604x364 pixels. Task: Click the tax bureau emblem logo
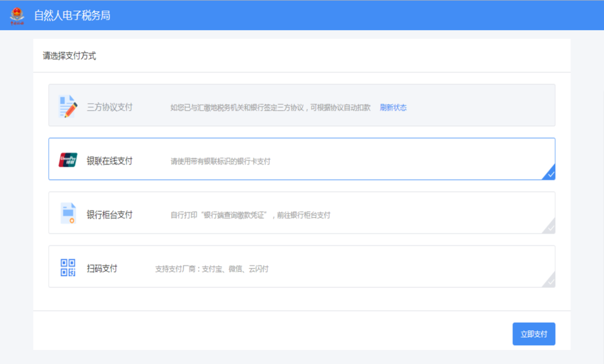tap(17, 16)
